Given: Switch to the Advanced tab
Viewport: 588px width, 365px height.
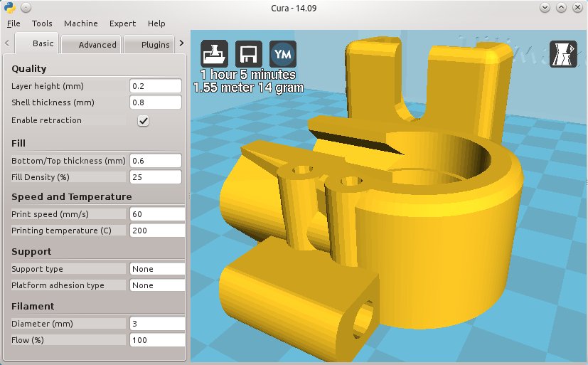Looking at the screenshot, I should (x=97, y=44).
